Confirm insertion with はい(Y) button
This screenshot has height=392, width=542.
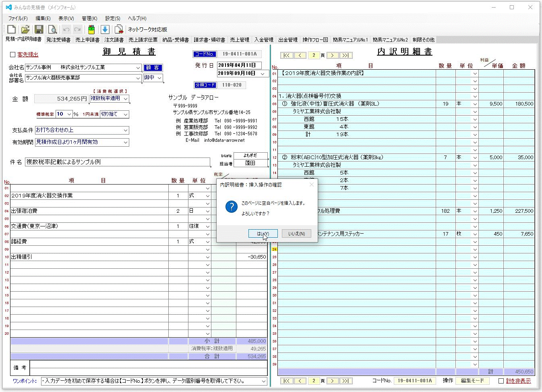coord(263,234)
